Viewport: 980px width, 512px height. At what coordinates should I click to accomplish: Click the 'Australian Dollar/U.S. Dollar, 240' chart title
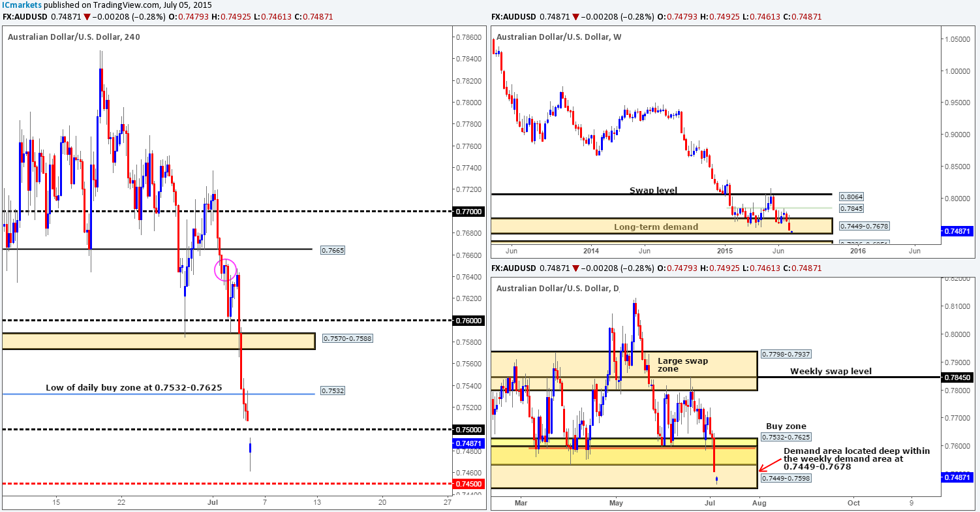click(74, 37)
